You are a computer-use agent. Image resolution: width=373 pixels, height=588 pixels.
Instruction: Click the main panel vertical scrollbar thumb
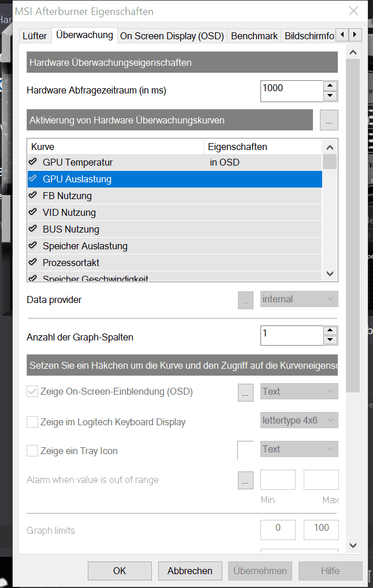click(x=353, y=226)
